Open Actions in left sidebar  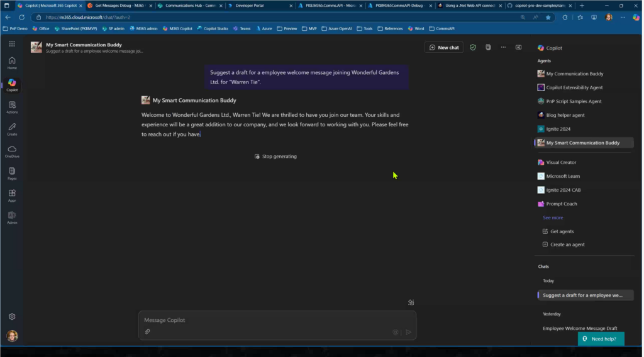click(12, 107)
